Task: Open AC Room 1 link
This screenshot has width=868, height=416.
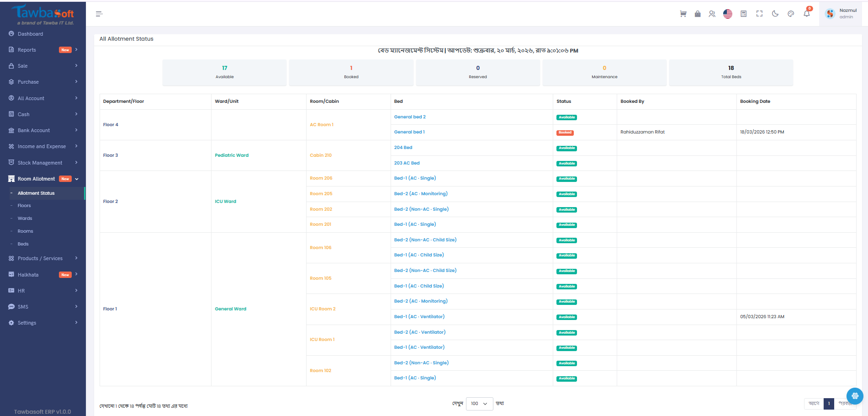Action: pyautogui.click(x=322, y=125)
